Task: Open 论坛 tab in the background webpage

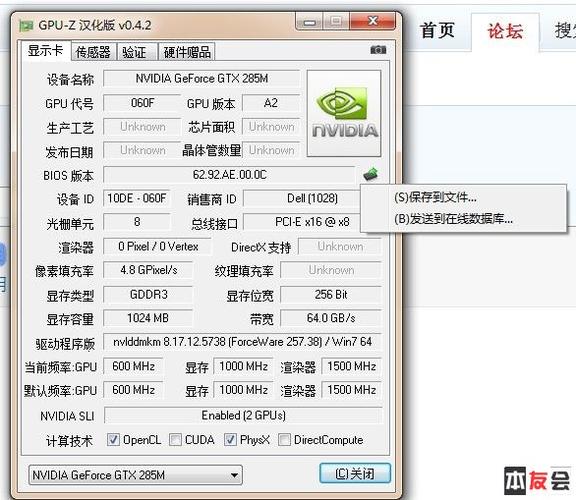Action: [x=505, y=31]
